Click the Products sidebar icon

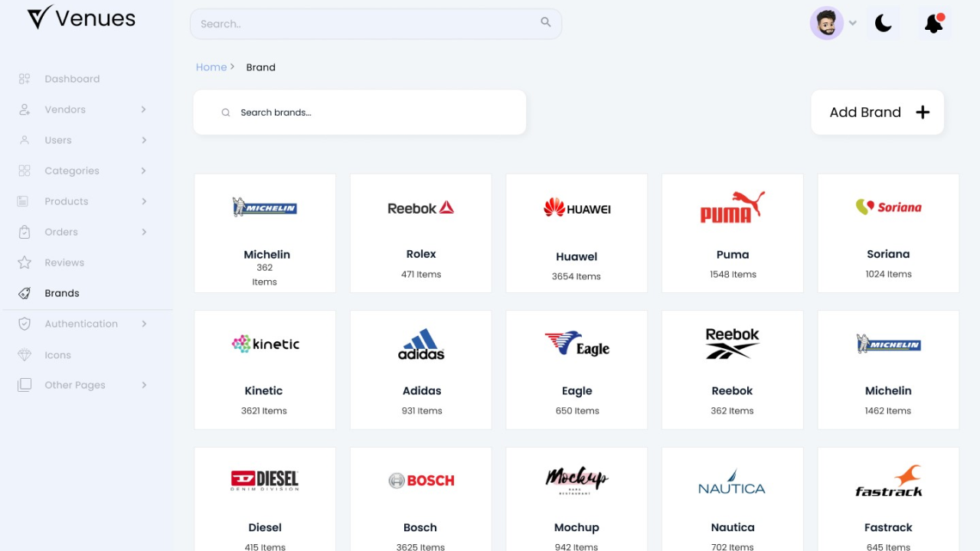pyautogui.click(x=24, y=201)
